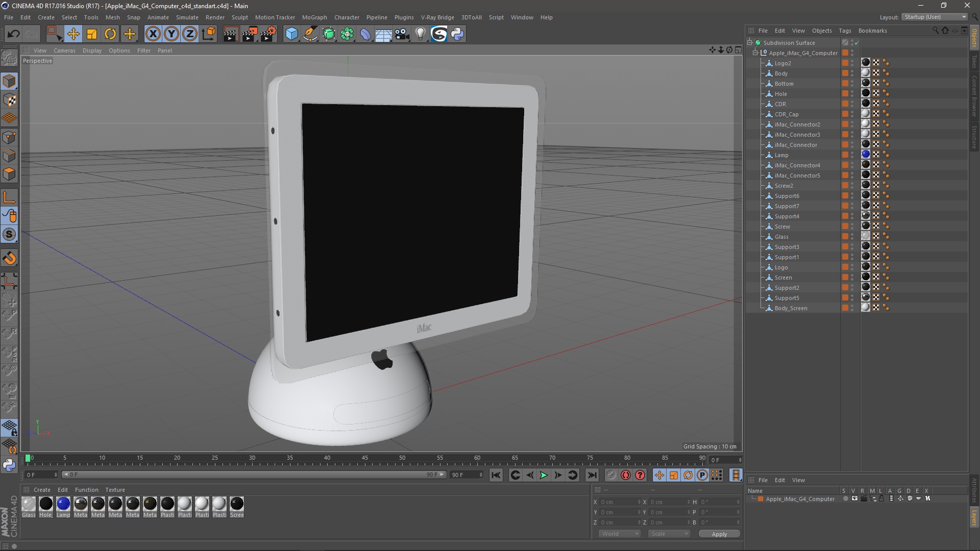Screen dimensions: 980x551
Task: Select the iMac_Connector4 object row
Action: 797,165
